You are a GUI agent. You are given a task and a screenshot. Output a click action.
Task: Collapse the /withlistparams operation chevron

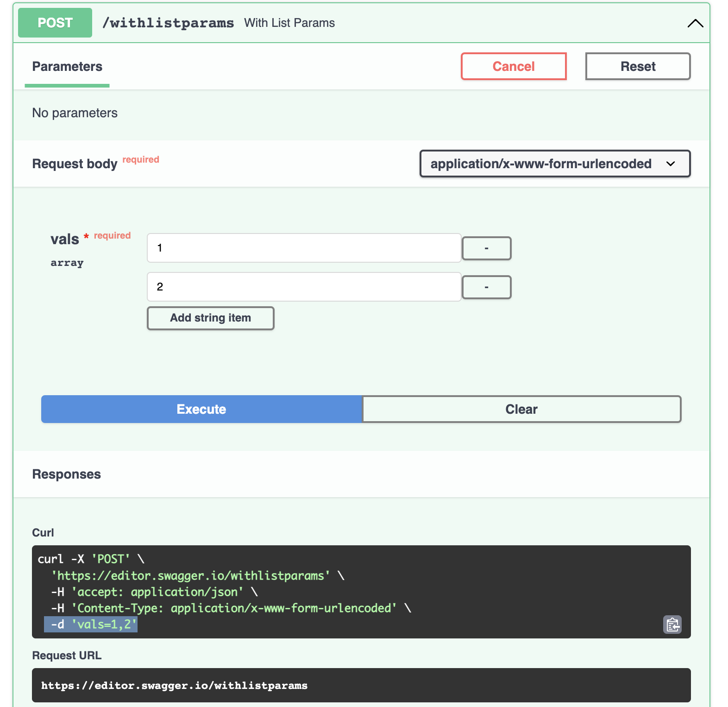[695, 23]
